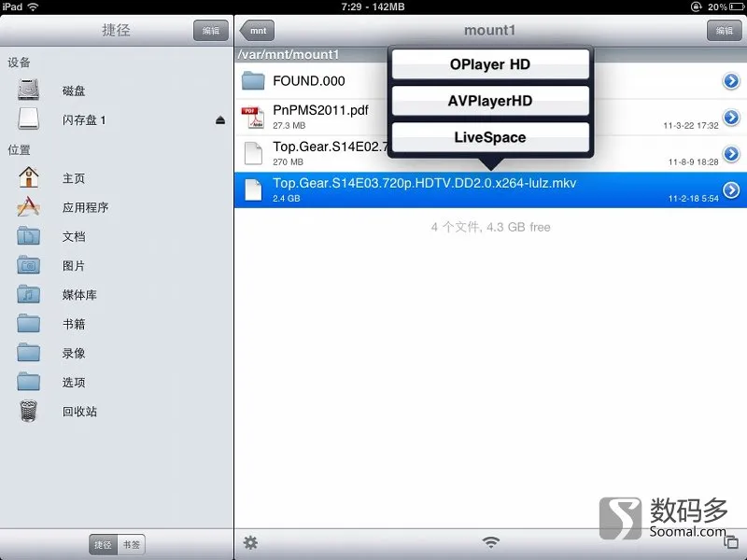Switch to the 书签 bookmarks tab
Image resolution: width=747 pixels, height=560 pixels.
click(x=131, y=544)
